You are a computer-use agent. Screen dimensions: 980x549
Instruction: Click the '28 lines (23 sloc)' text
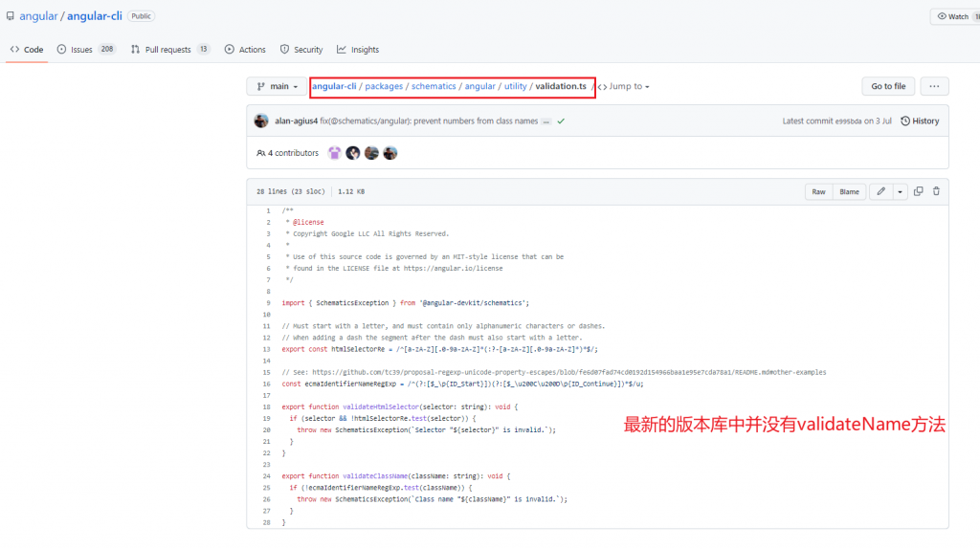click(x=291, y=191)
